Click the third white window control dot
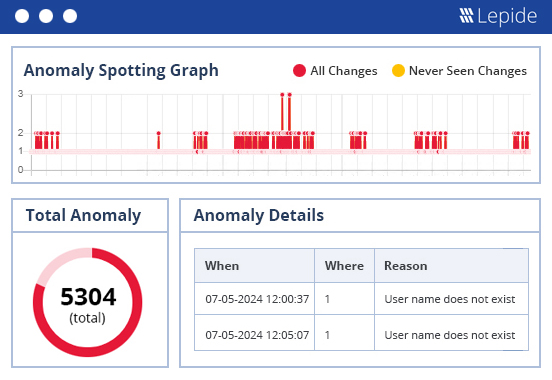The width and height of the screenshot is (552, 380). pos(70,16)
